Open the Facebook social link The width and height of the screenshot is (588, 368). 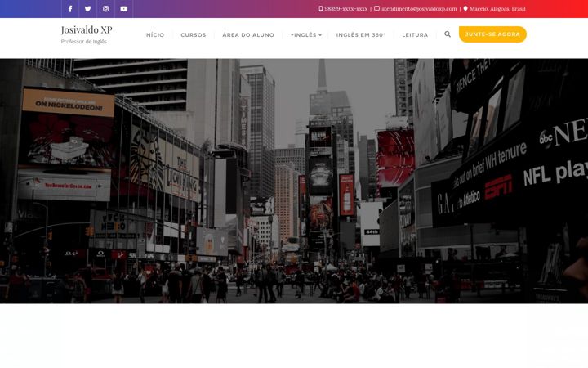[70, 9]
